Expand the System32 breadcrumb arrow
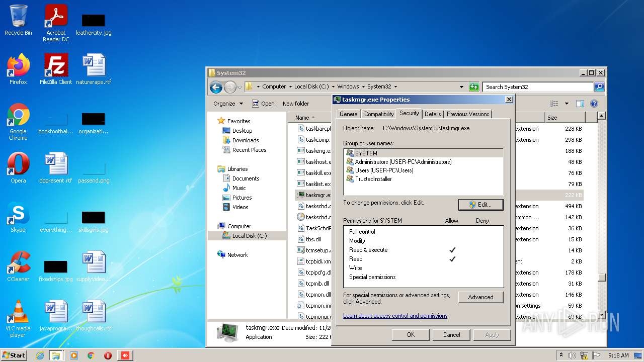The height and width of the screenshot is (362, 644). click(395, 87)
